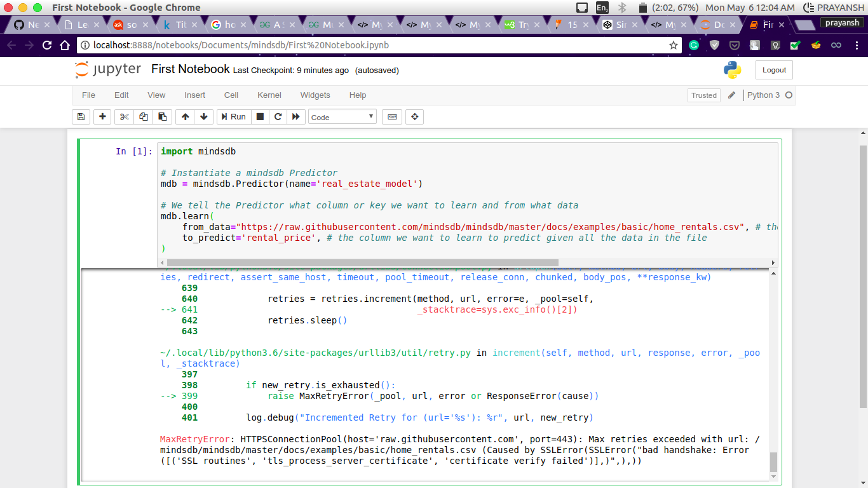Screen dimensions: 868x488
Task: Click the retry.py file path in traceback
Action: [x=315, y=353]
